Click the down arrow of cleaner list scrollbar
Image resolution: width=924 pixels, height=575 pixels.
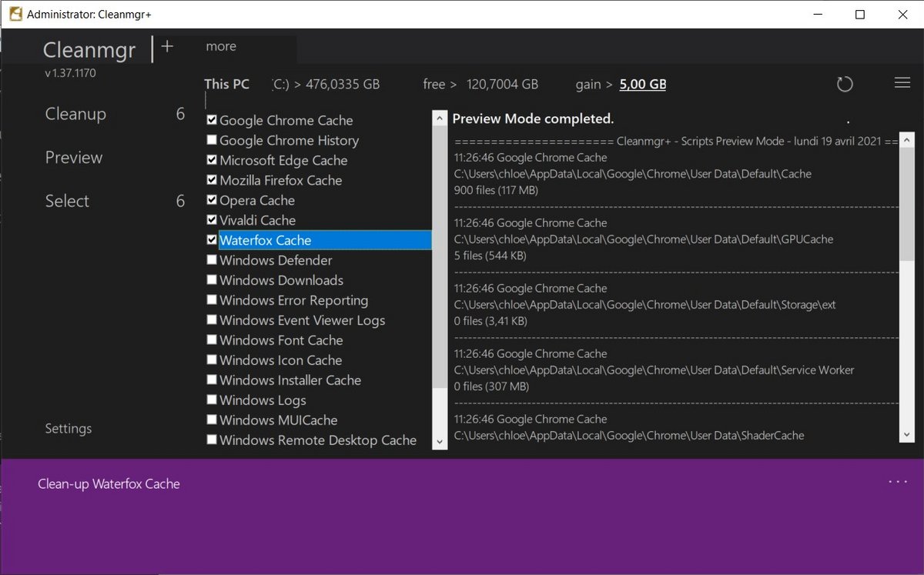[x=440, y=442]
